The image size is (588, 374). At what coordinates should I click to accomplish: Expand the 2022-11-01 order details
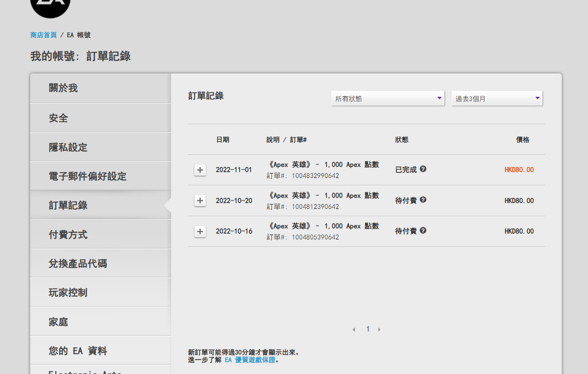(200, 170)
